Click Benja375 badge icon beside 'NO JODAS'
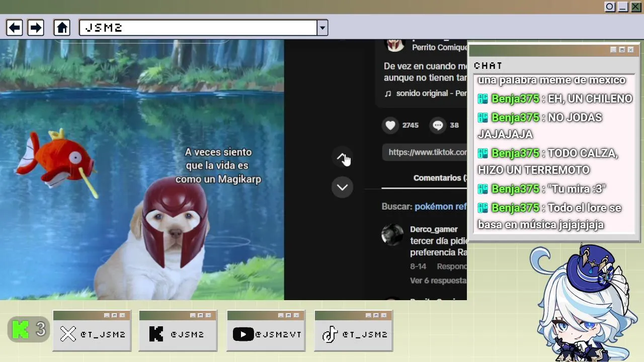Viewport: 644px width, 362px height. (483, 118)
